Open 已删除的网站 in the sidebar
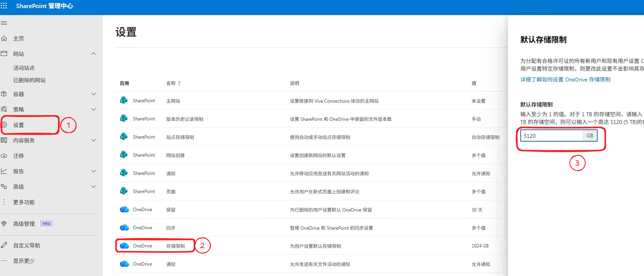Viewport: 644px width, 276px height. (29, 80)
